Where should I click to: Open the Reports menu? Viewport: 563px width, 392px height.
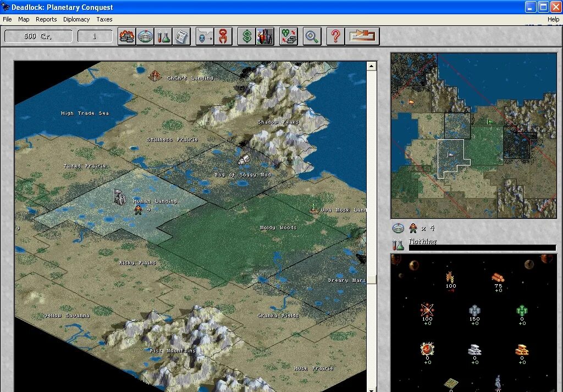pos(46,19)
